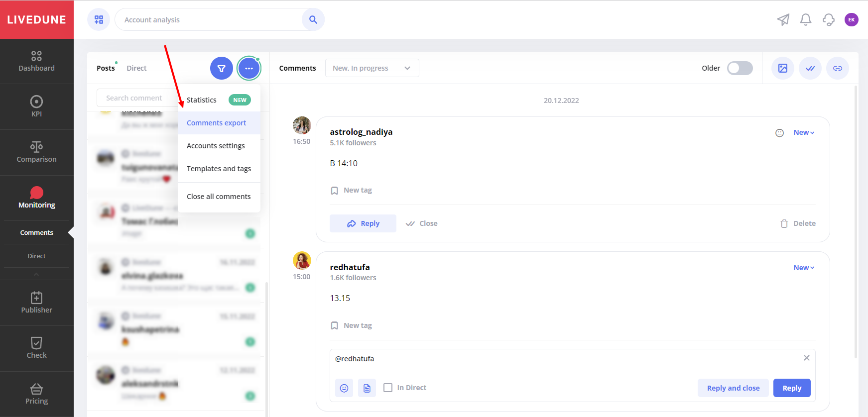Click the link chain icon button
868x417 pixels.
pos(838,68)
